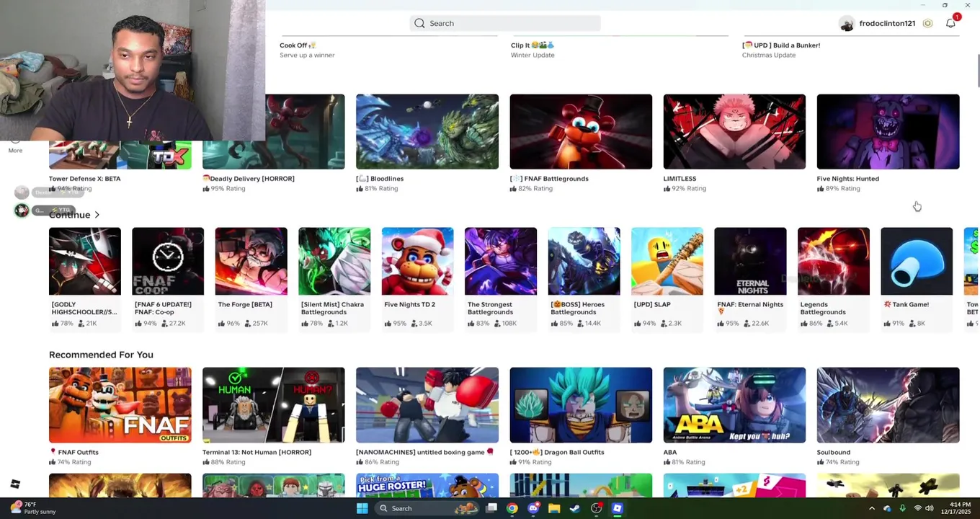The width and height of the screenshot is (980, 519).
Task: Click Build a Bunker event title
Action: [781, 45]
